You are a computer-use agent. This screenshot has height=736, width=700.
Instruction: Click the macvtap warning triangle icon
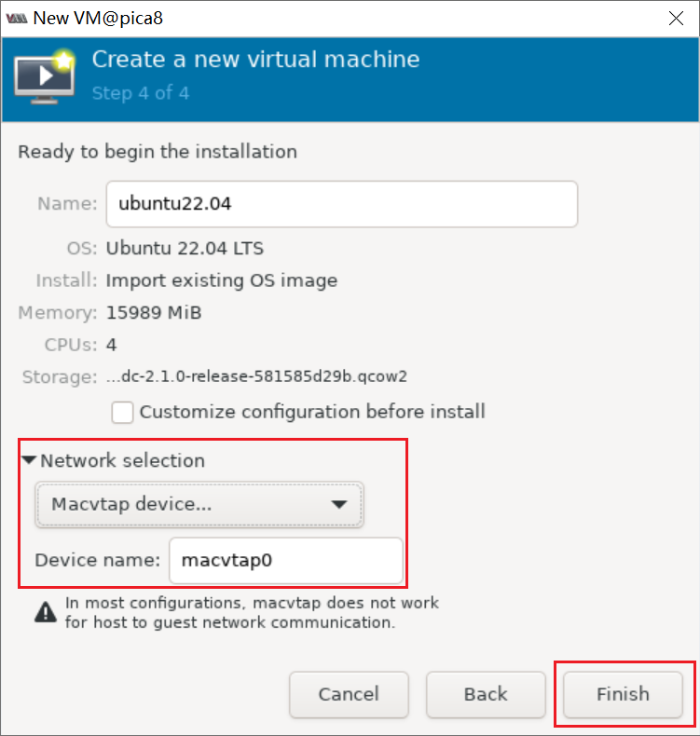(44, 612)
